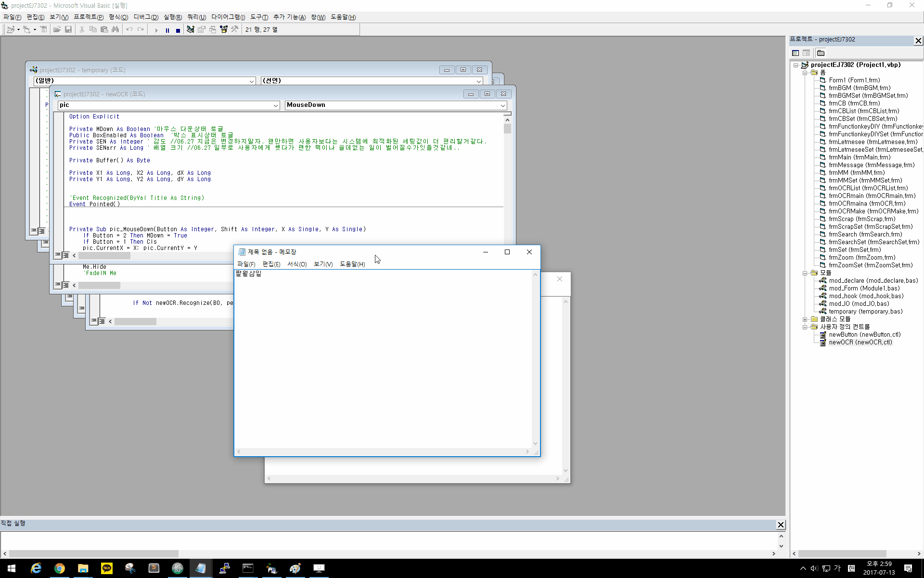Toggle Folders view in project panel
Viewport: 924px width, 578px height.
pyautogui.click(x=821, y=53)
